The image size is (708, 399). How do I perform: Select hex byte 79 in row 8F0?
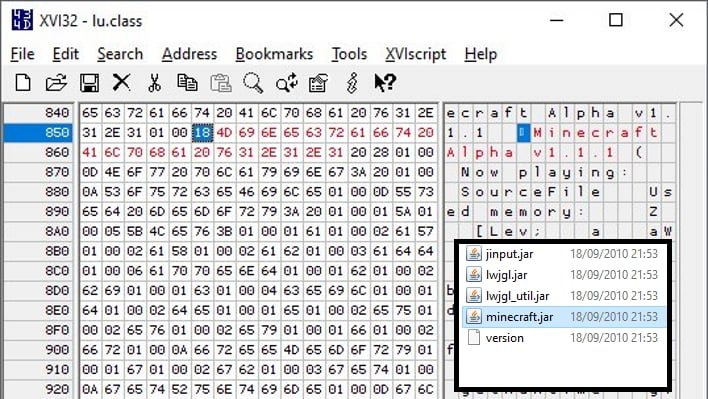coord(269,330)
